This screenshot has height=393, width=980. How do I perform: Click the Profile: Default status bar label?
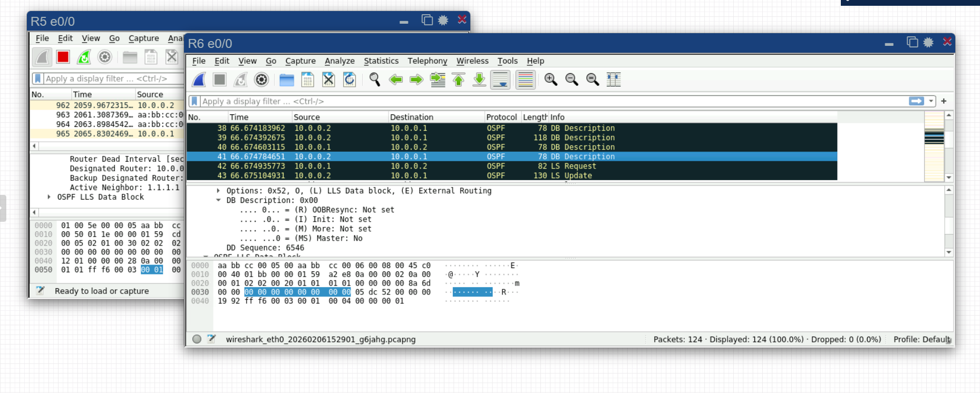tap(921, 339)
